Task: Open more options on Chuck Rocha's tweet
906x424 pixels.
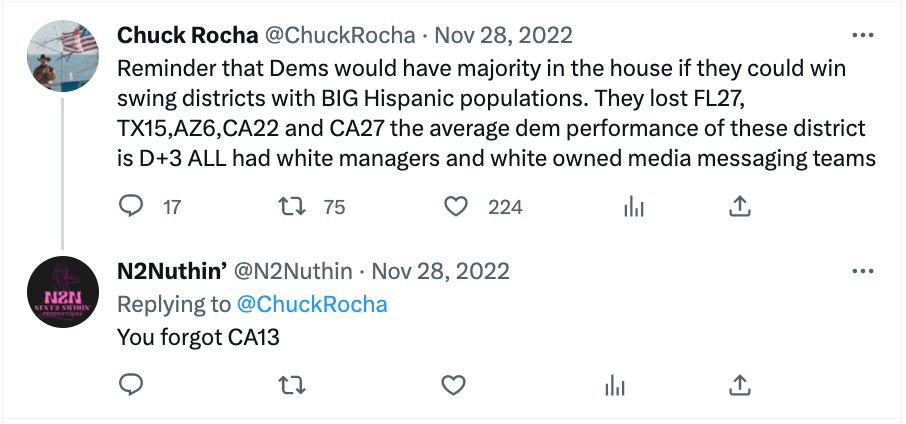Action: pos(861,35)
